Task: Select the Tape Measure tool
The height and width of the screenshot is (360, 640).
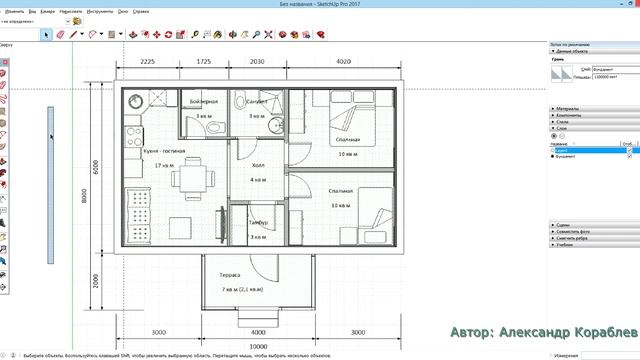Action: point(195,35)
